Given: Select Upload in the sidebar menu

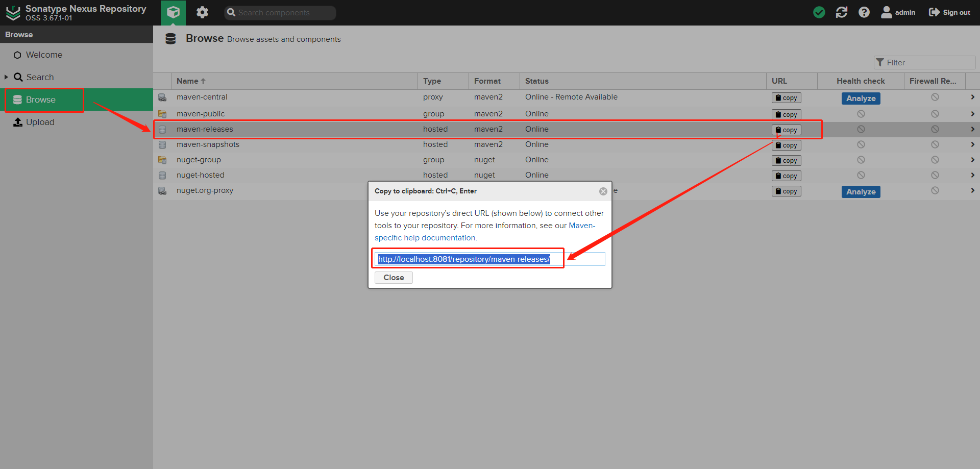Looking at the screenshot, I should pyautogui.click(x=40, y=122).
